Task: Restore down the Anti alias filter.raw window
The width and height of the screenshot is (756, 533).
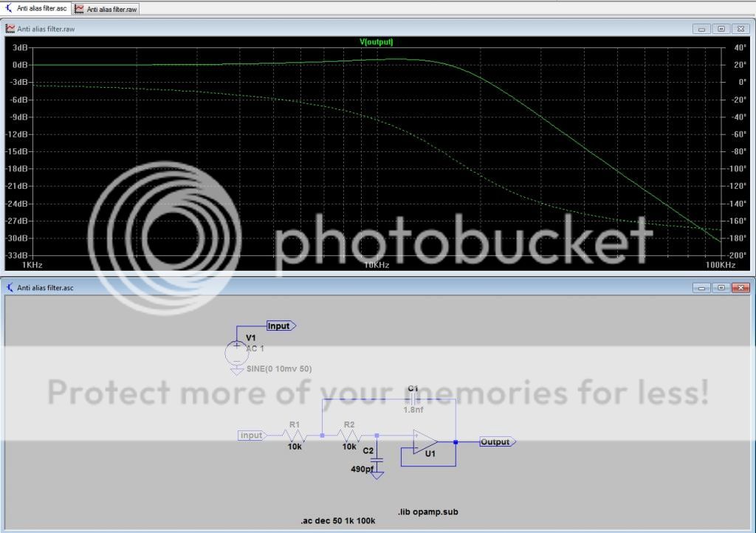Action: (x=721, y=29)
